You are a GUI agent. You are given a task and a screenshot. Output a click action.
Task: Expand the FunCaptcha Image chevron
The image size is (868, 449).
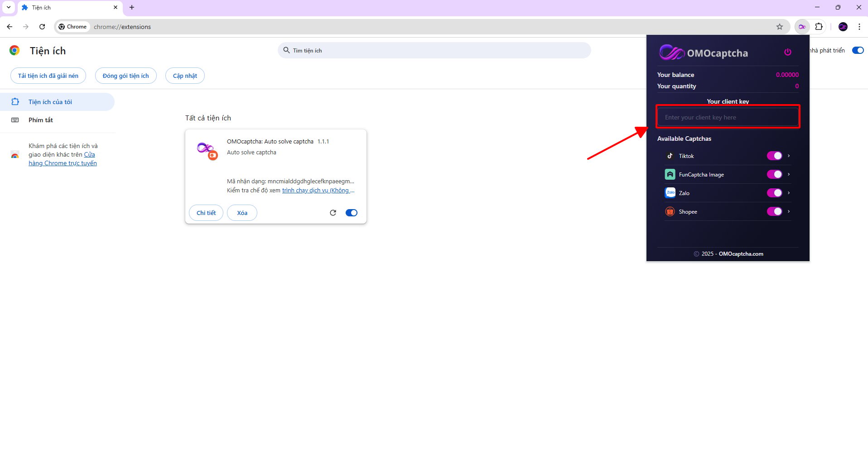pyautogui.click(x=789, y=174)
